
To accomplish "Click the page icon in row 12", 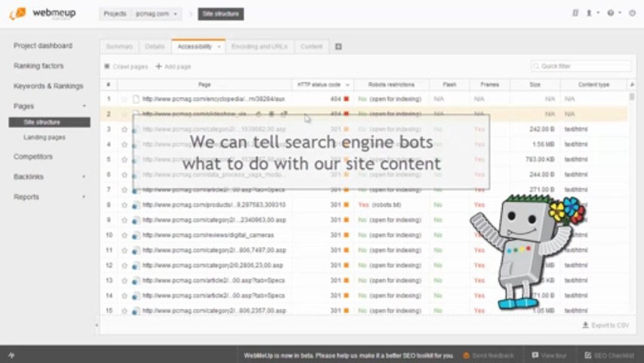I will pos(135,265).
